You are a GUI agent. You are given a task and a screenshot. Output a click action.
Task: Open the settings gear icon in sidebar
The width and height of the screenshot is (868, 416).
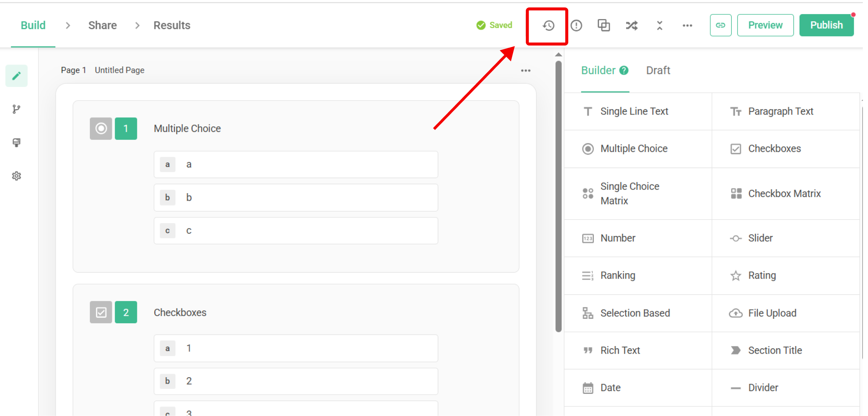(16, 176)
